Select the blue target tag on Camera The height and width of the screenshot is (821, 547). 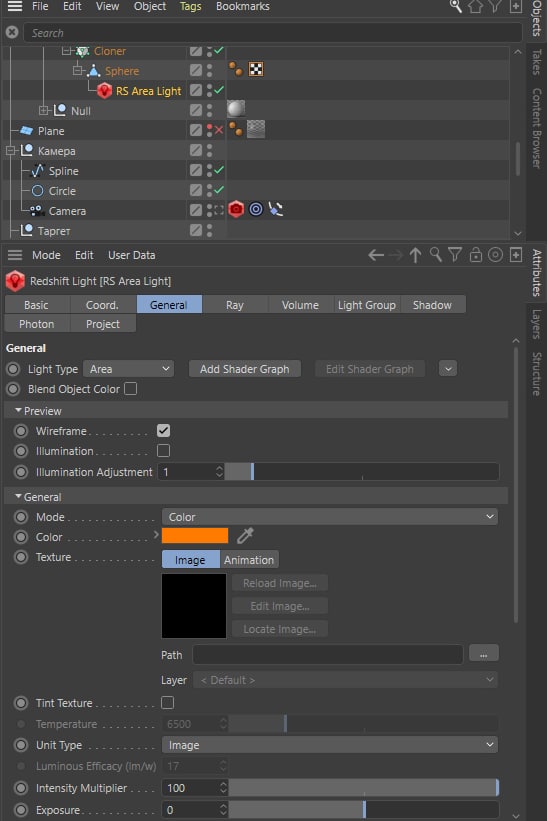(256, 209)
